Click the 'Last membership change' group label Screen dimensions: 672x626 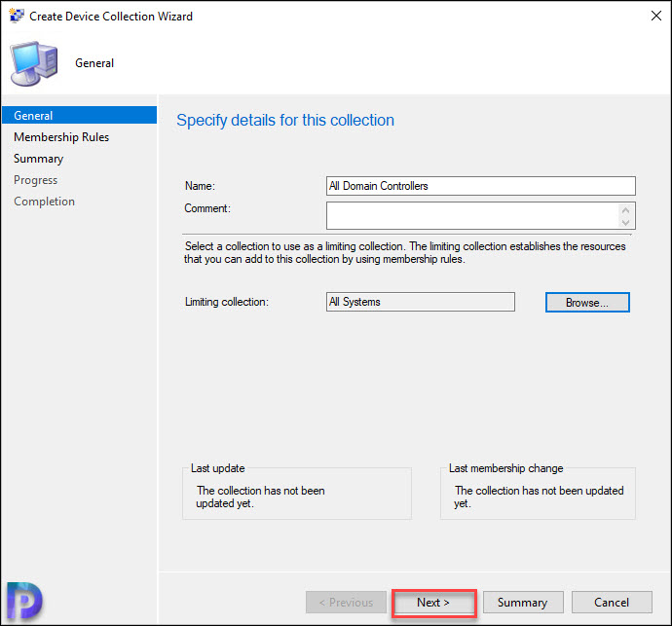[506, 468]
